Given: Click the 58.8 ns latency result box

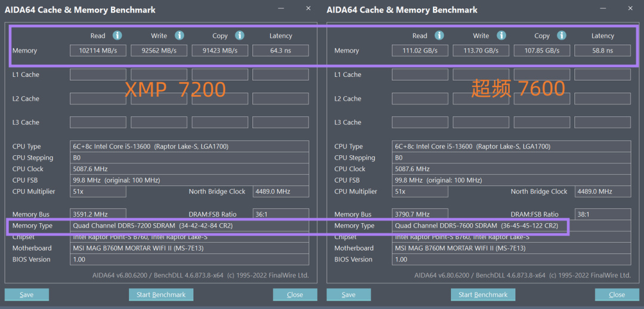Looking at the screenshot, I should [x=602, y=51].
